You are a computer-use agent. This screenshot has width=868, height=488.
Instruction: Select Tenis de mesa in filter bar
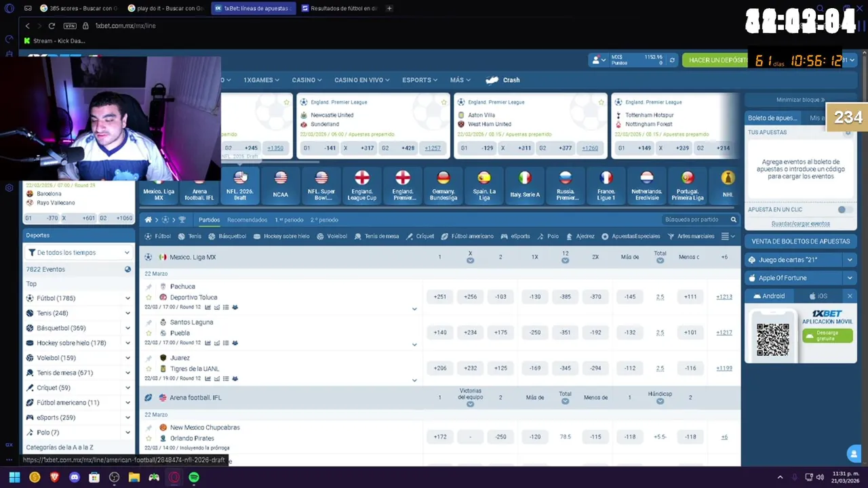coord(376,237)
